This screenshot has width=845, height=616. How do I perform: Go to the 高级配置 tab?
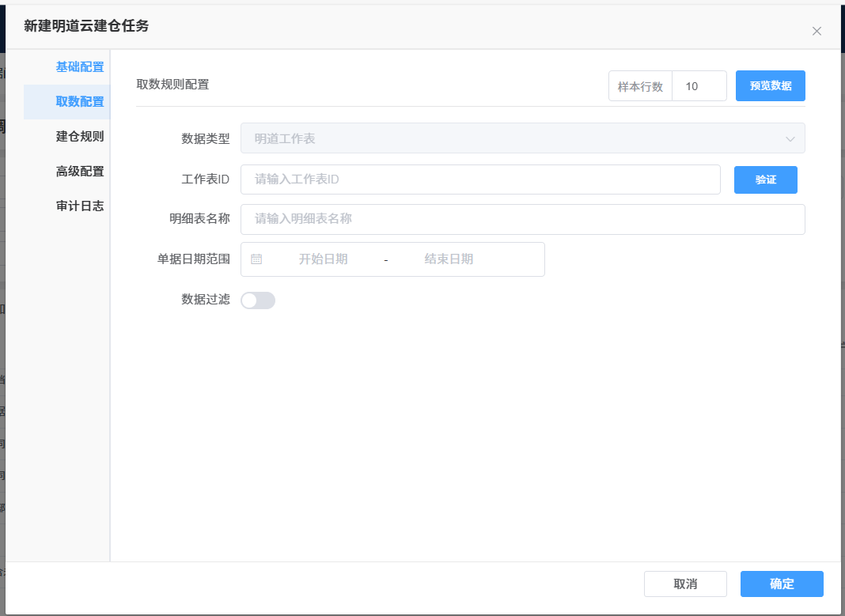point(79,172)
